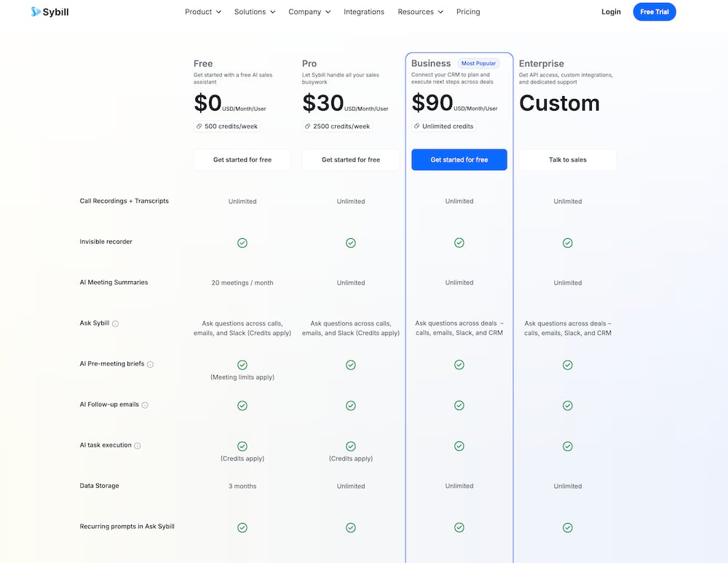This screenshot has width=728, height=563.
Task: Expand the Resources menu chevron
Action: 440,12
